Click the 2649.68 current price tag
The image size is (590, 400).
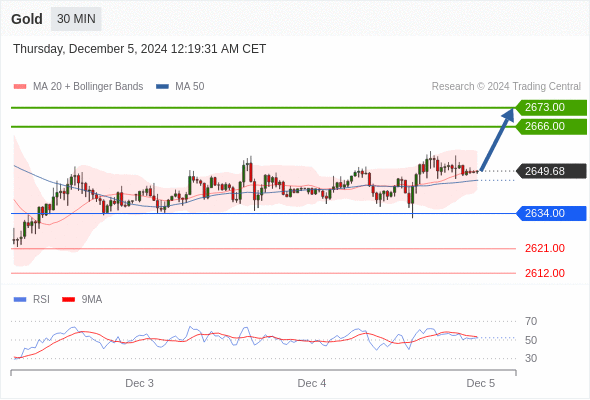551,171
